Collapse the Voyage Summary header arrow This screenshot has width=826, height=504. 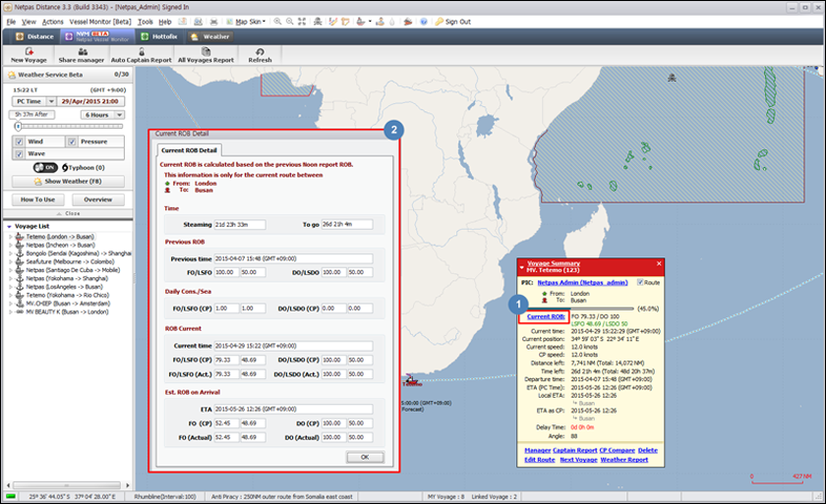tap(521, 267)
